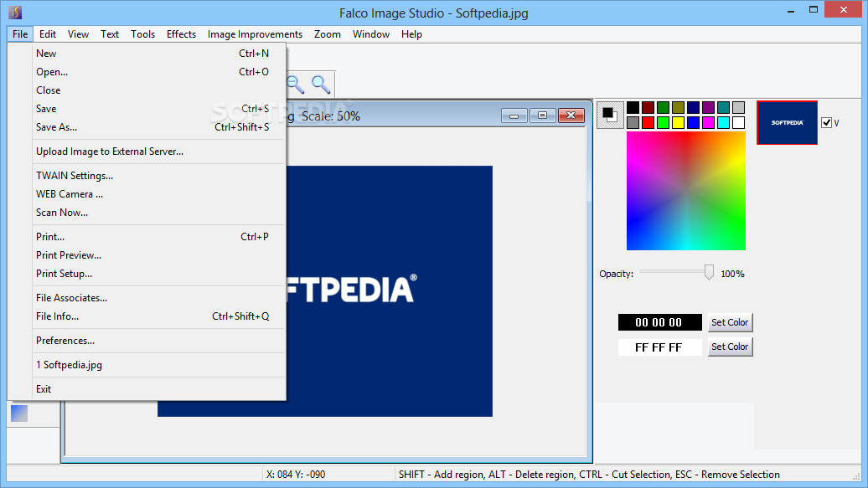The image size is (868, 488).
Task: Select the black palette swatch
Action: (x=633, y=107)
